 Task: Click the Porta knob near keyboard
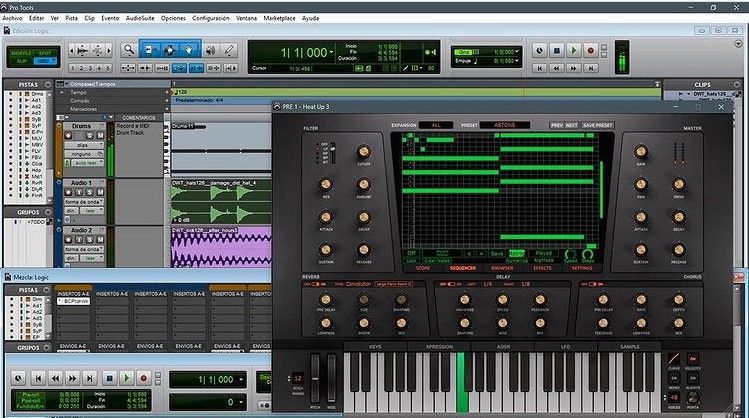point(693,397)
